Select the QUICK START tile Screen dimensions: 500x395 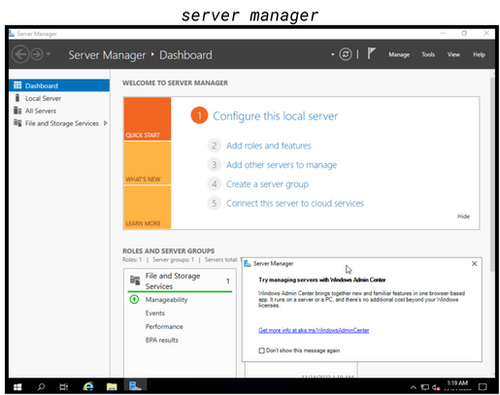(x=147, y=119)
